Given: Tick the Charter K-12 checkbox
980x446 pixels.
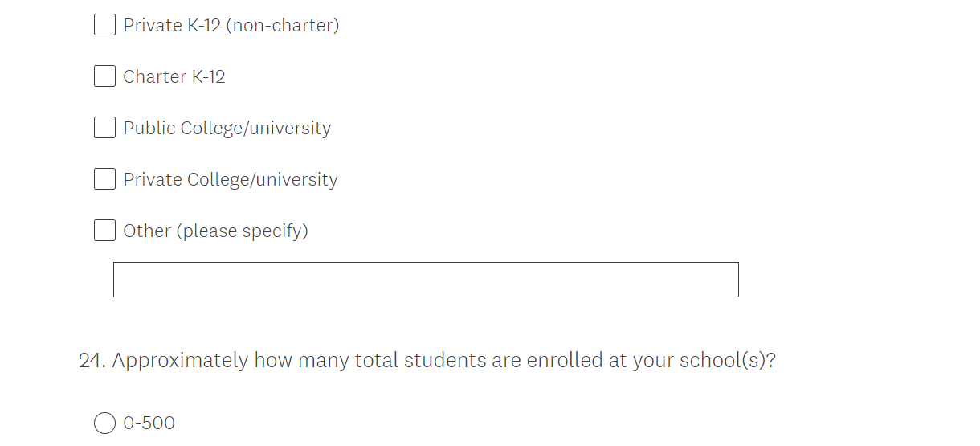Looking at the screenshot, I should [x=104, y=76].
